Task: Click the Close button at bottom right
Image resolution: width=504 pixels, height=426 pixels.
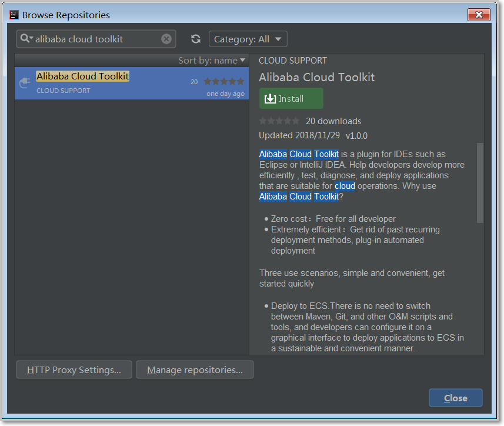Action: coord(455,398)
